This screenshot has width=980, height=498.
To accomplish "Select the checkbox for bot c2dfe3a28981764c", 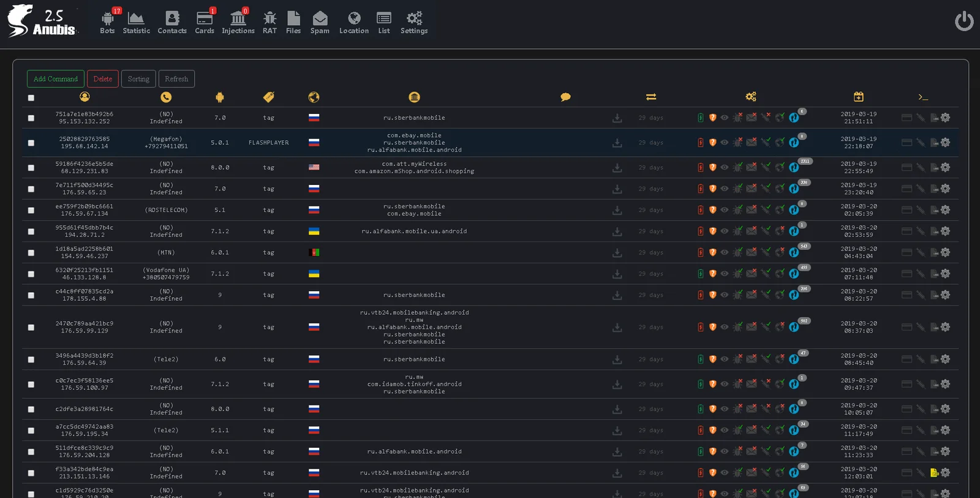I will pos(31,410).
